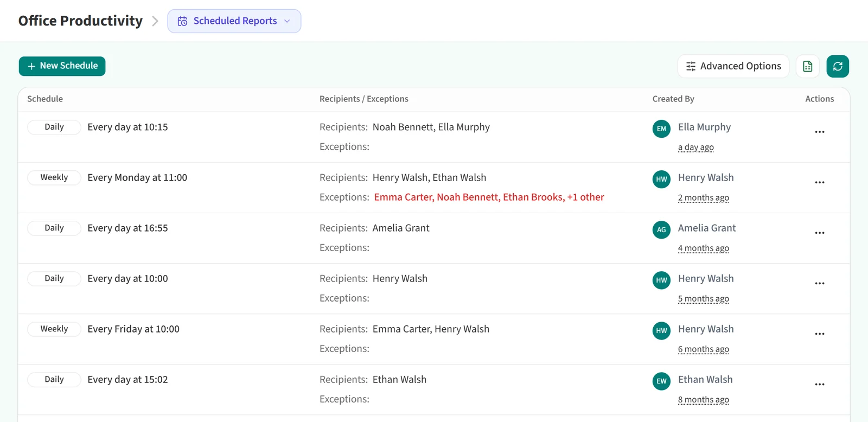Click the AG avatar for Amelia Grant

tap(661, 229)
